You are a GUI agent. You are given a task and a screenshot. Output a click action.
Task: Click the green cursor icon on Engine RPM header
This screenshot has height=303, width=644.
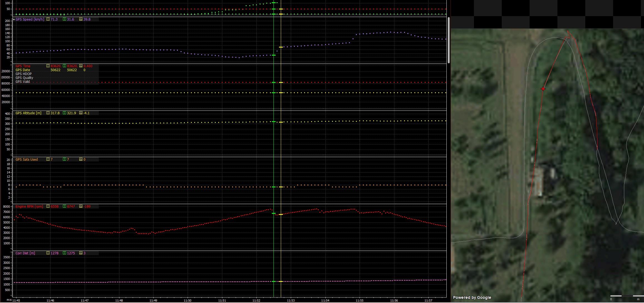[x=64, y=207]
